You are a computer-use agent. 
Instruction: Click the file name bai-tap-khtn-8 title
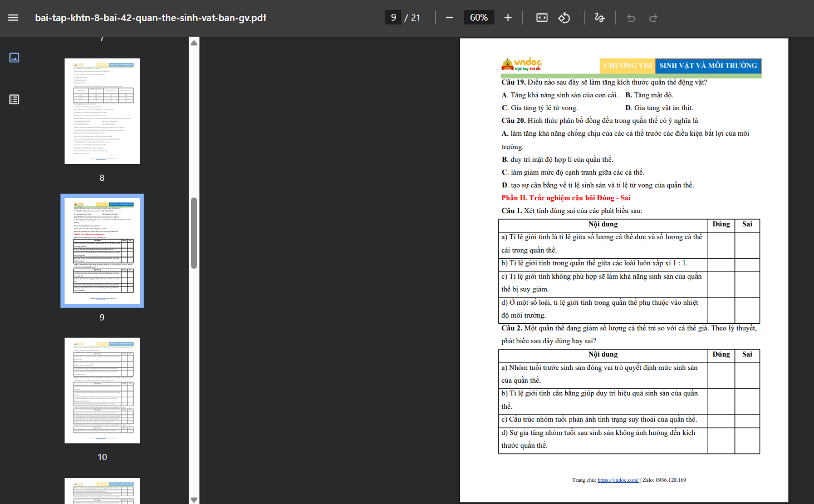tap(150, 18)
